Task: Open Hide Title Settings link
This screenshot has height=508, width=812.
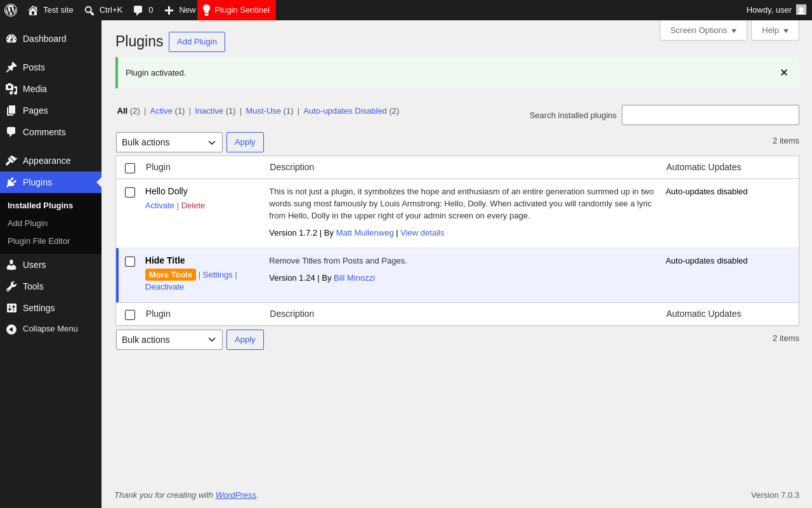Action: point(218,274)
